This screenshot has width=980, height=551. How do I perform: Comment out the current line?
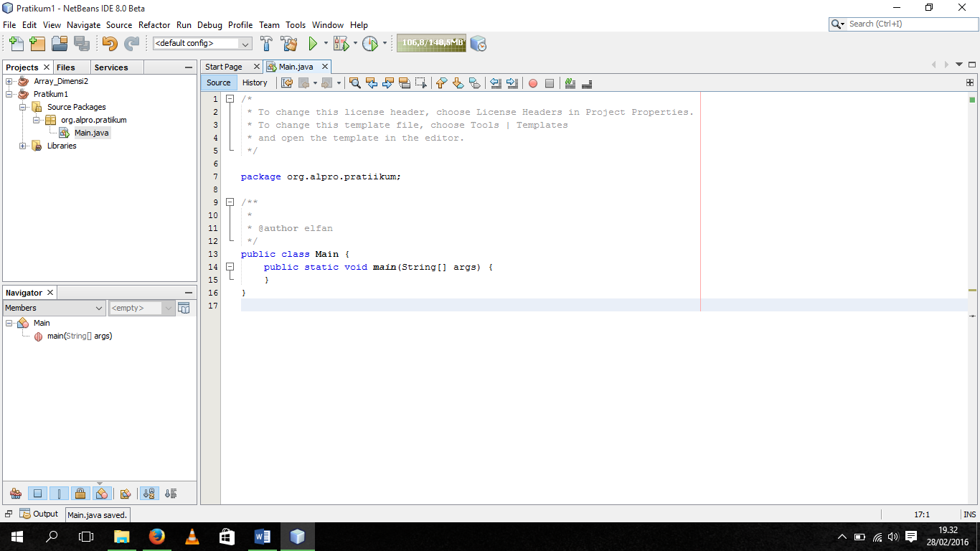coord(570,83)
